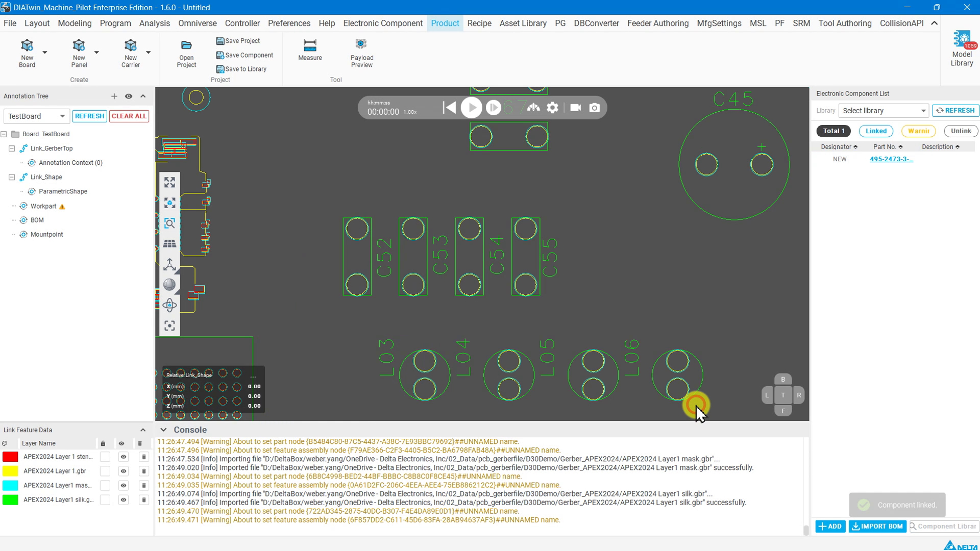
Task: Open the Model Library
Action: click(962, 49)
